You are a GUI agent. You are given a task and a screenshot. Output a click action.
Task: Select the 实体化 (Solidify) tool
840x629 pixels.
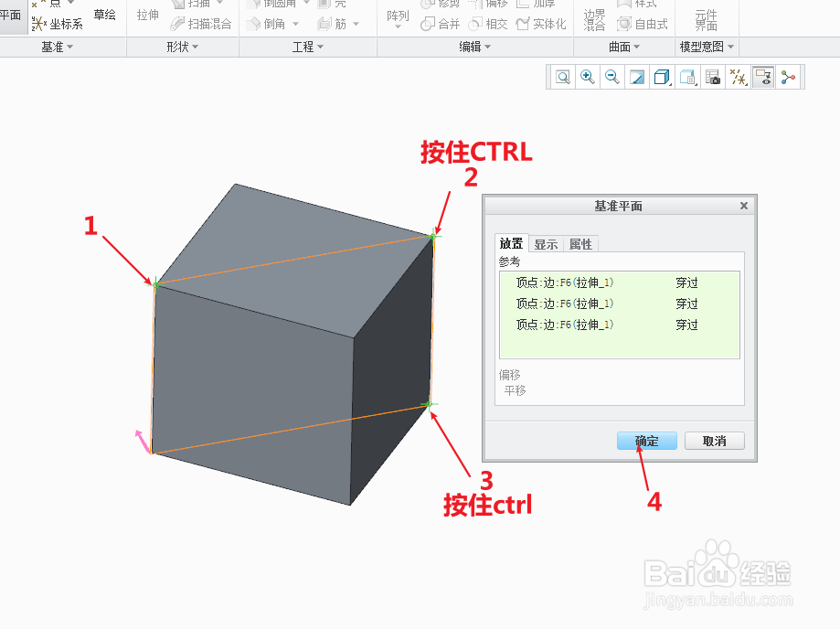point(548,22)
